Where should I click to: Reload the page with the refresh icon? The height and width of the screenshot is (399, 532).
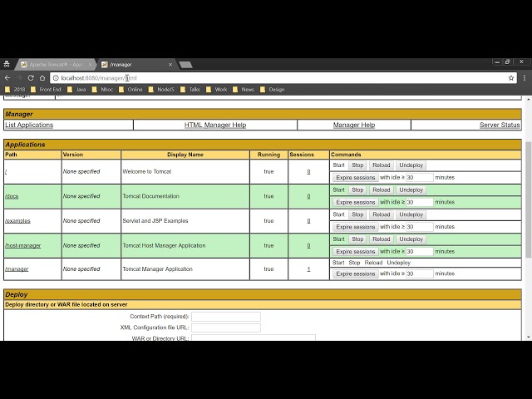coord(31,78)
